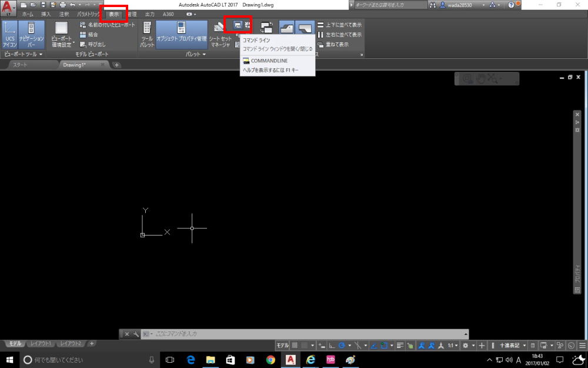Add a new drawing tab with plus button
This screenshot has width=588, height=368.
coord(116,65)
